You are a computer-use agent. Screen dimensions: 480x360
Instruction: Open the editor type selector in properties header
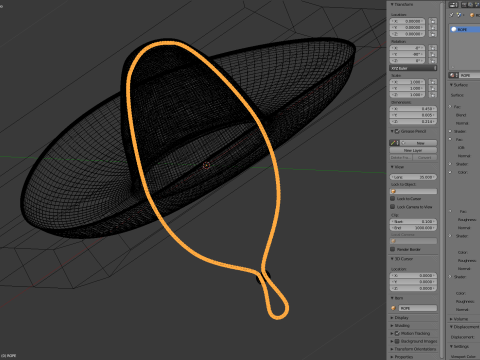[x=453, y=5]
